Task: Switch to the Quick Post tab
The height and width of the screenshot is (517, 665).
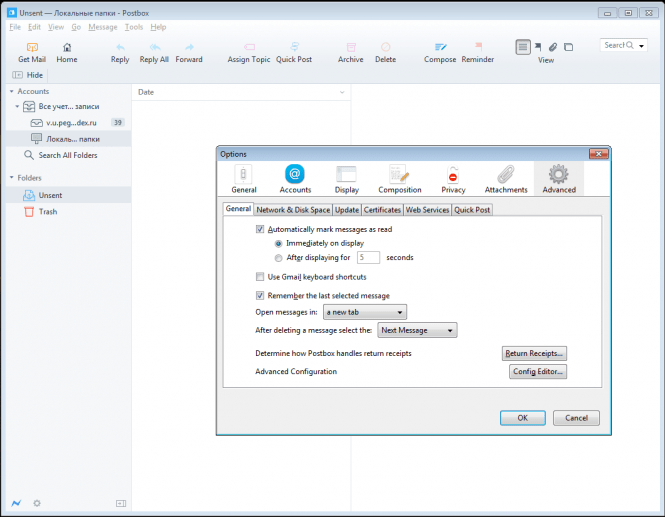Action: (x=472, y=210)
